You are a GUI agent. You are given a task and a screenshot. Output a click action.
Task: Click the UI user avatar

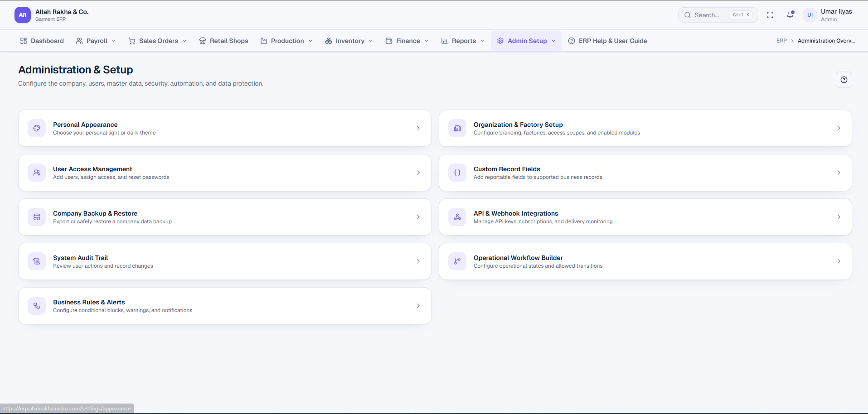[x=810, y=15]
